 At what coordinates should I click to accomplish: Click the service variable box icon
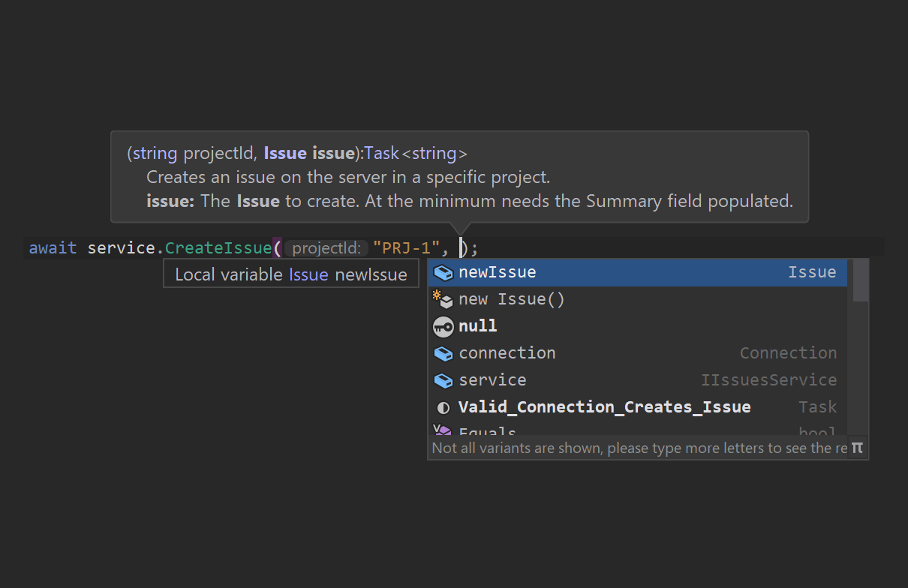click(443, 380)
